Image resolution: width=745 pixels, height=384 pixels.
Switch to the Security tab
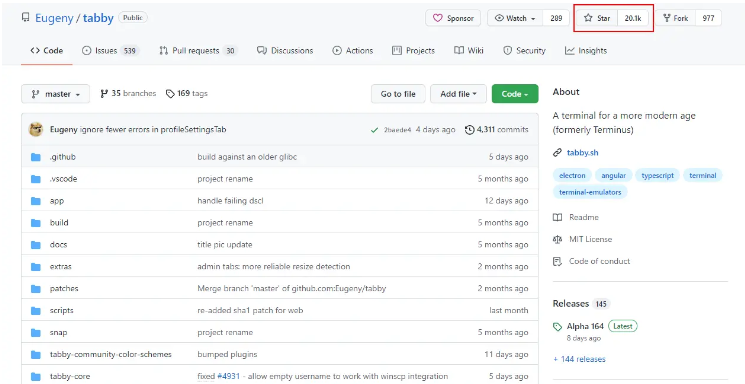coord(524,50)
